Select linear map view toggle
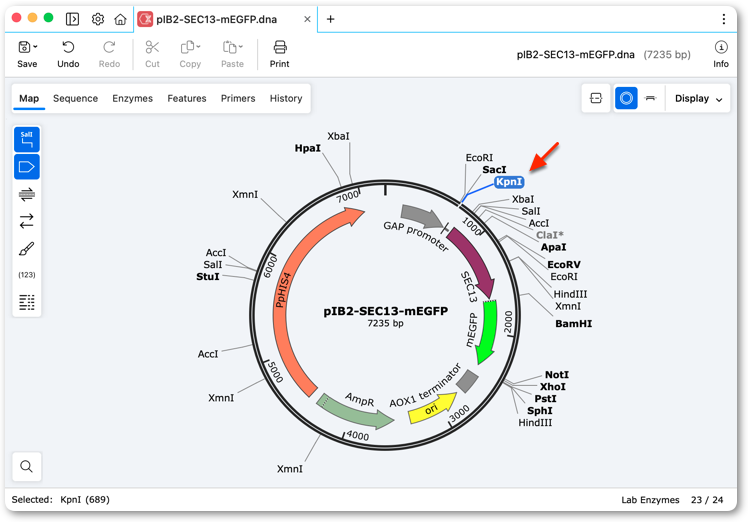 pos(650,98)
